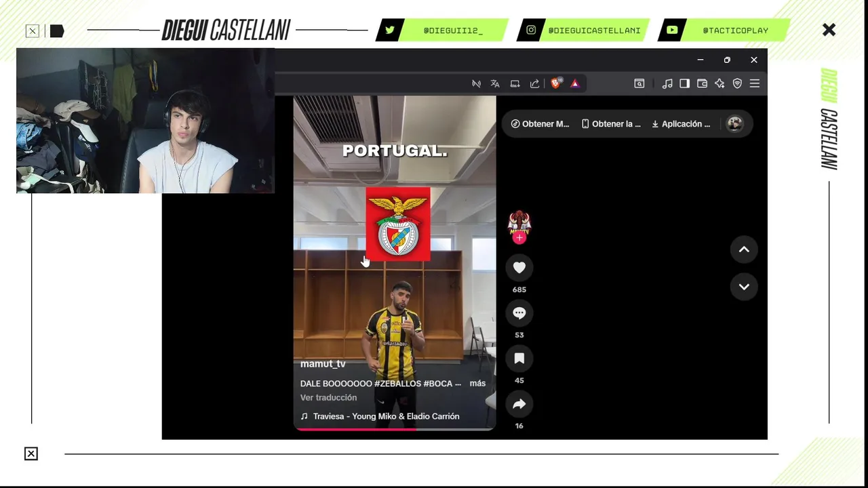Follow mamut_tv with the plus badge

tap(519, 238)
